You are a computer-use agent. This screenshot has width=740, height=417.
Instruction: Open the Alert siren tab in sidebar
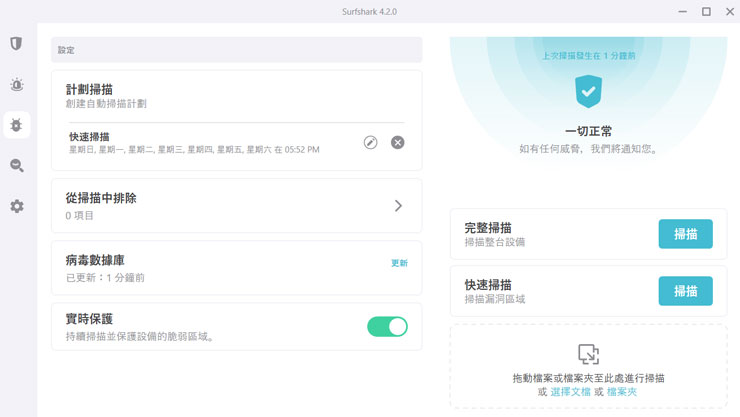(x=16, y=85)
